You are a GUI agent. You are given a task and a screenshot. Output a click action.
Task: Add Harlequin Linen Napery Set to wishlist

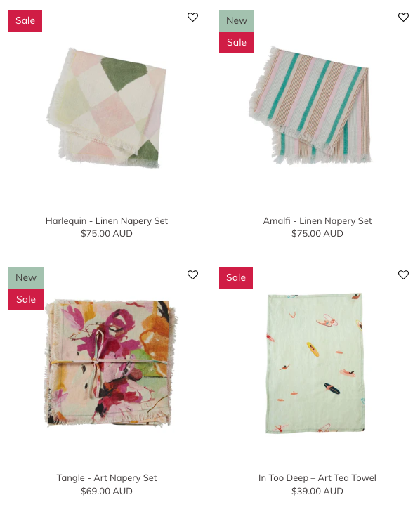pos(192,17)
